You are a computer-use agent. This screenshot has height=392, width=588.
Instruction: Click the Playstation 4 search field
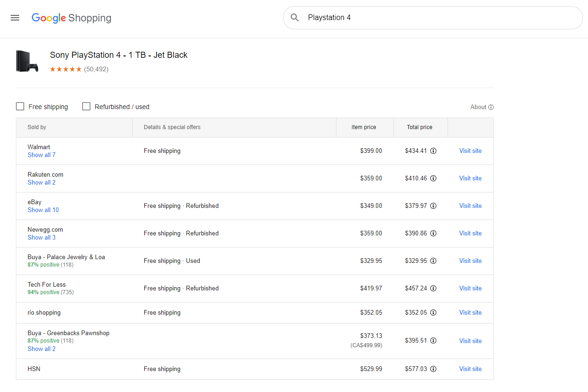439,18
